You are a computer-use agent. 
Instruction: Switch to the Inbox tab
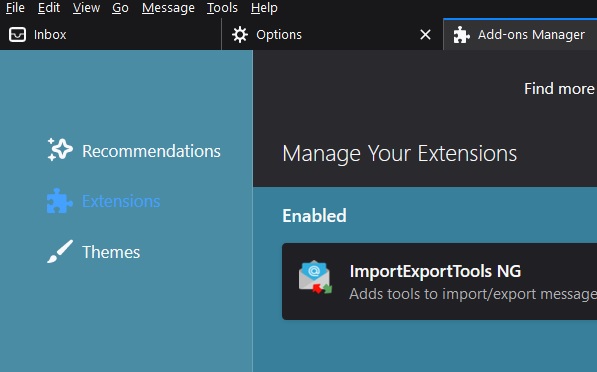pyautogui.click(x=110, y=34)
